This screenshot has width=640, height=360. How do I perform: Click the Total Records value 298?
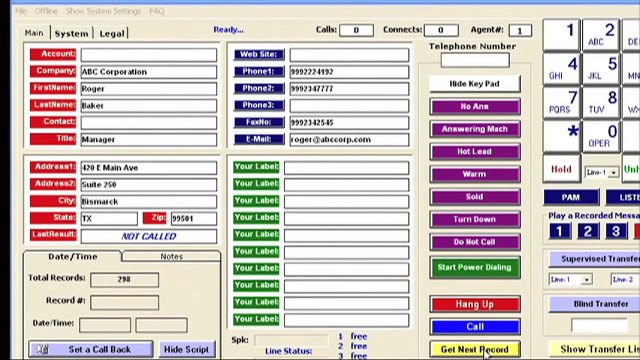[x=124, y=280]
